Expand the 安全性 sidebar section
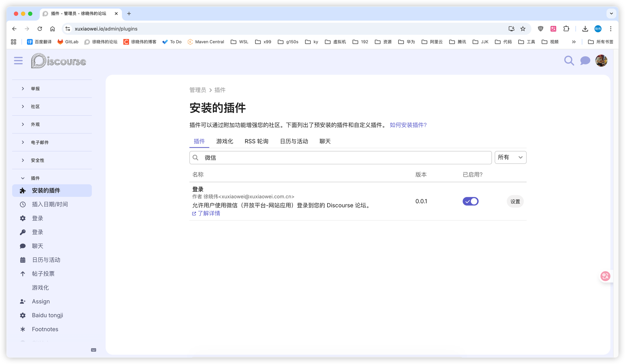625x364 pixels. (37, 160)
